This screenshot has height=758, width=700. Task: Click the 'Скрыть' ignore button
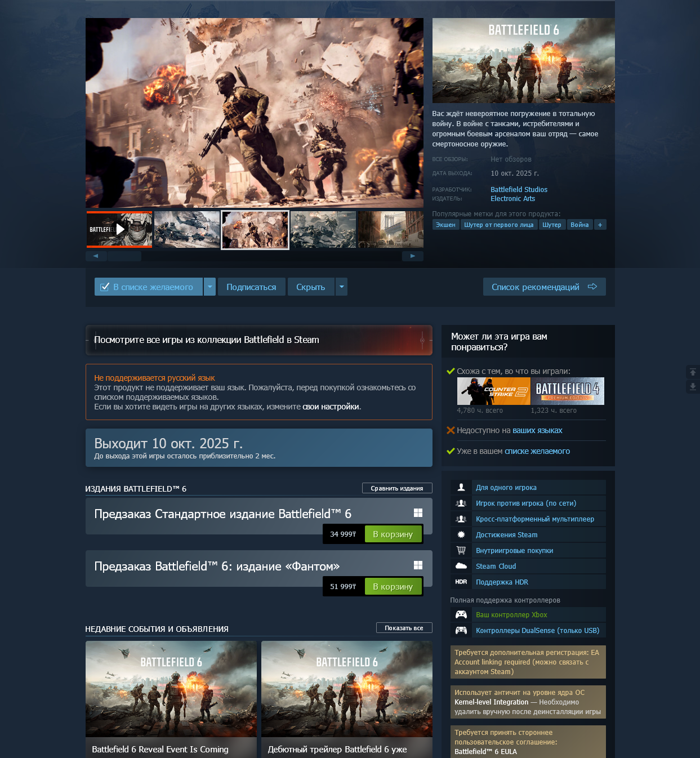tap(311, 287)
